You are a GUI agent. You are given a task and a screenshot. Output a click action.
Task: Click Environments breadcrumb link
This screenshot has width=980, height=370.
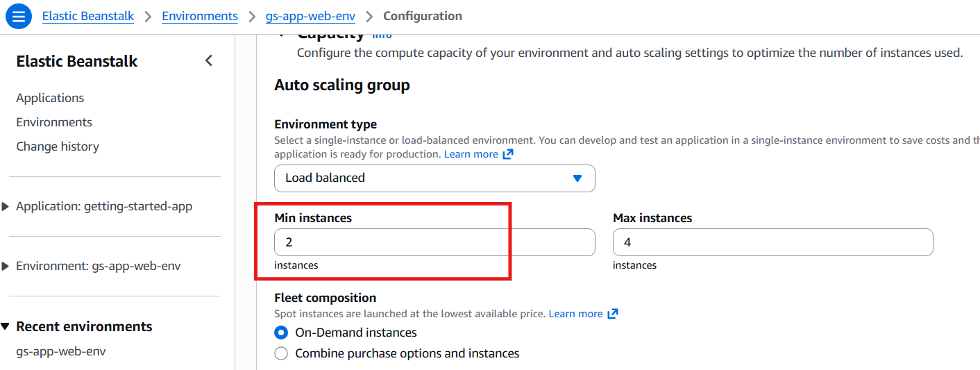(x=200, y=16)
